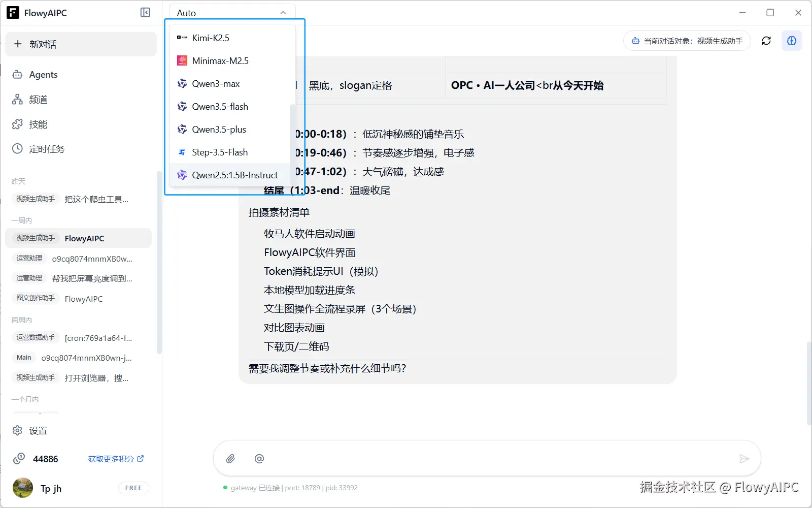Select the Qwen2.5:1.5B-Instruct model
Image resolution: width=812 pixels, height=508 pixels.
[x=230, y=175]
